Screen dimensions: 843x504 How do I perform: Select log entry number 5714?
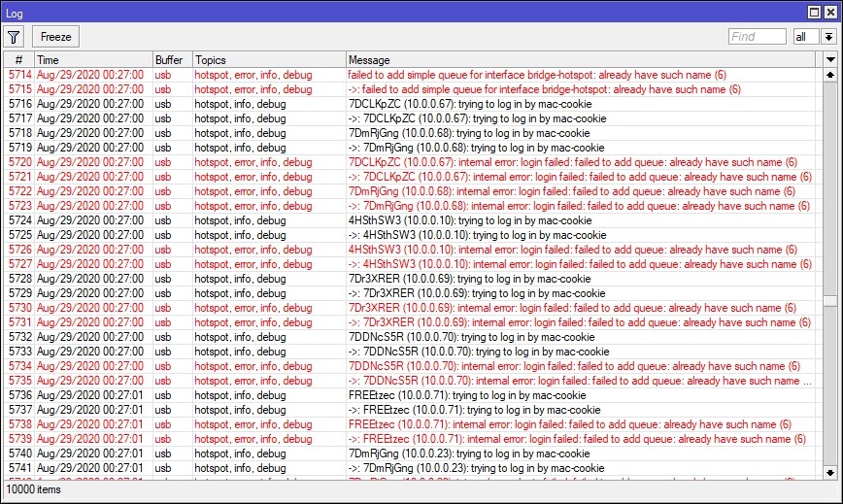(x=413, y=75)
